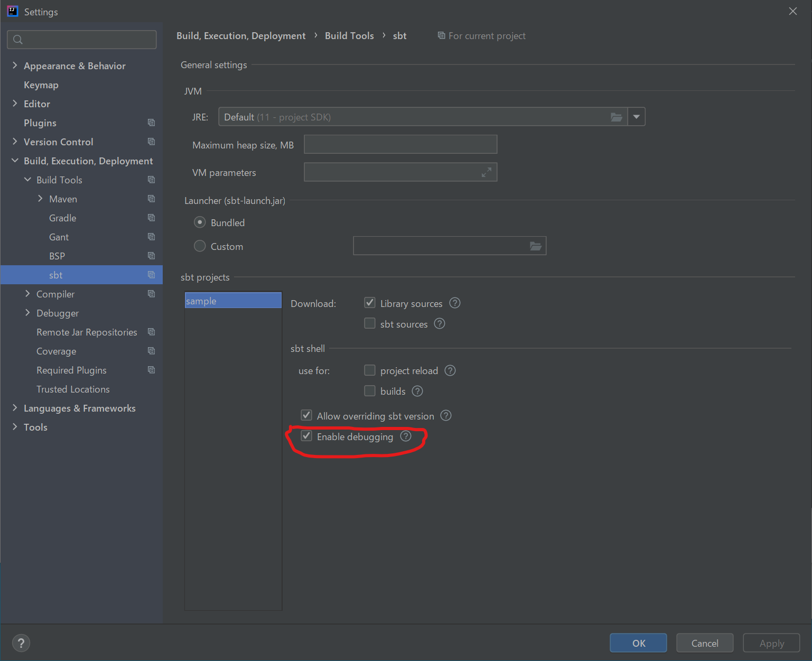Browse for custom sbt launcher jar

536,246
